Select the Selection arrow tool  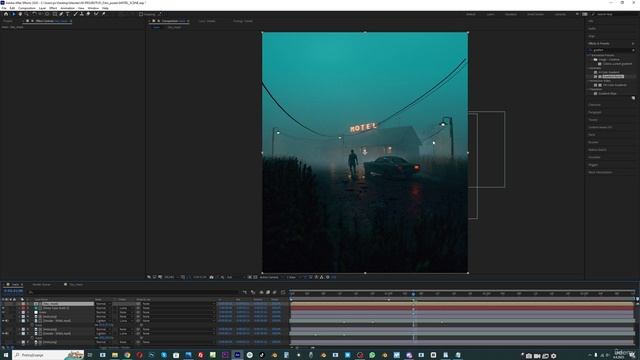coord(13,14)
